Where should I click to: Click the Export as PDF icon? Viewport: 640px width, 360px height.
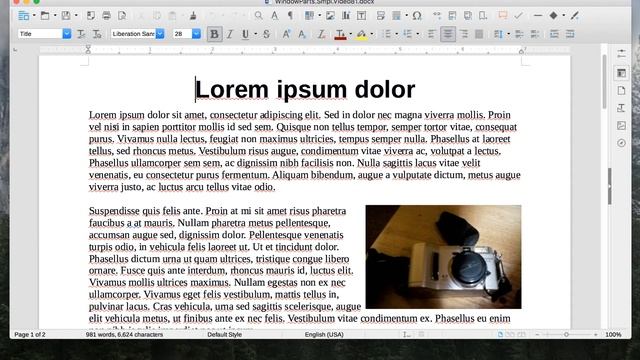pyautogui.click(x=91, y=16)
